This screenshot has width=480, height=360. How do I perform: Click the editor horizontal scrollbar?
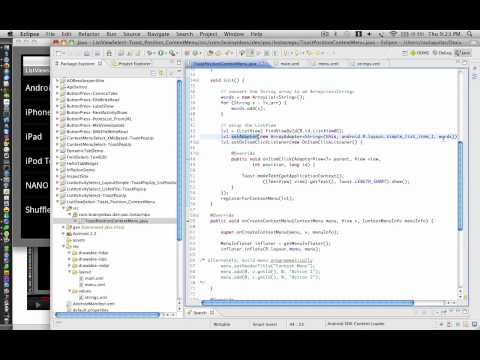[x=308, y=303]
